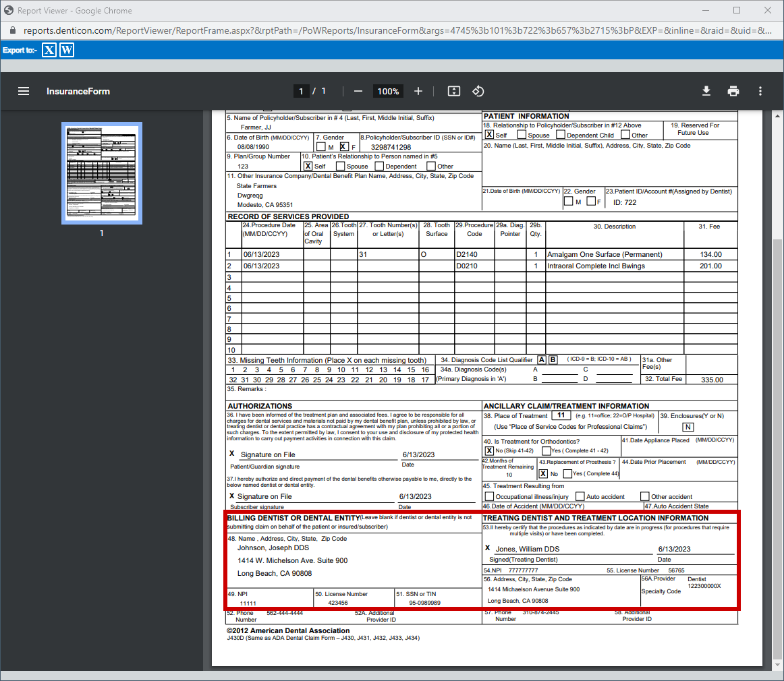Click the Modesto, CA 95351 address line
Viewport: 784px width, 681px height.
pyautogui.click(x=265, y=205)
